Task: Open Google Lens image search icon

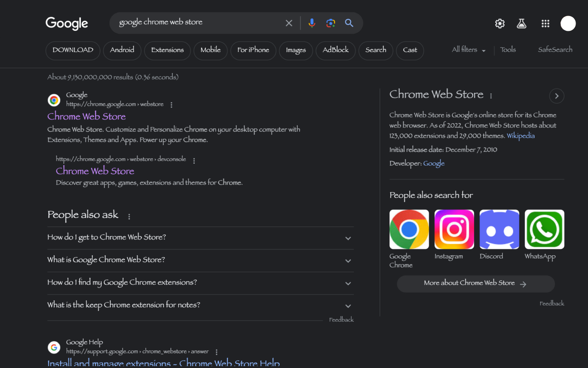Action: [331, 23]
